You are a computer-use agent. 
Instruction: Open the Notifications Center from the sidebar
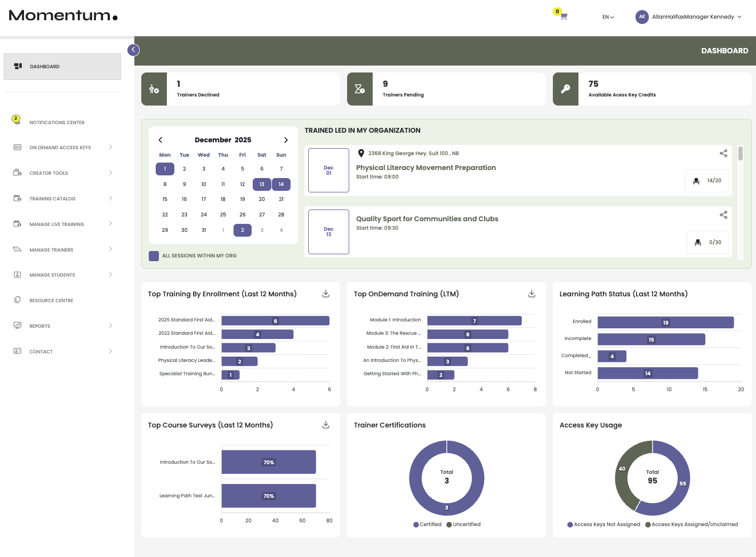click(57, 122)
